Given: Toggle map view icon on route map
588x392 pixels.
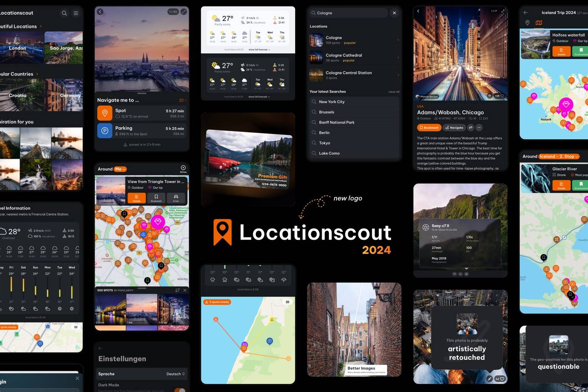Looking at the screenshot, I should click(288, 302).
